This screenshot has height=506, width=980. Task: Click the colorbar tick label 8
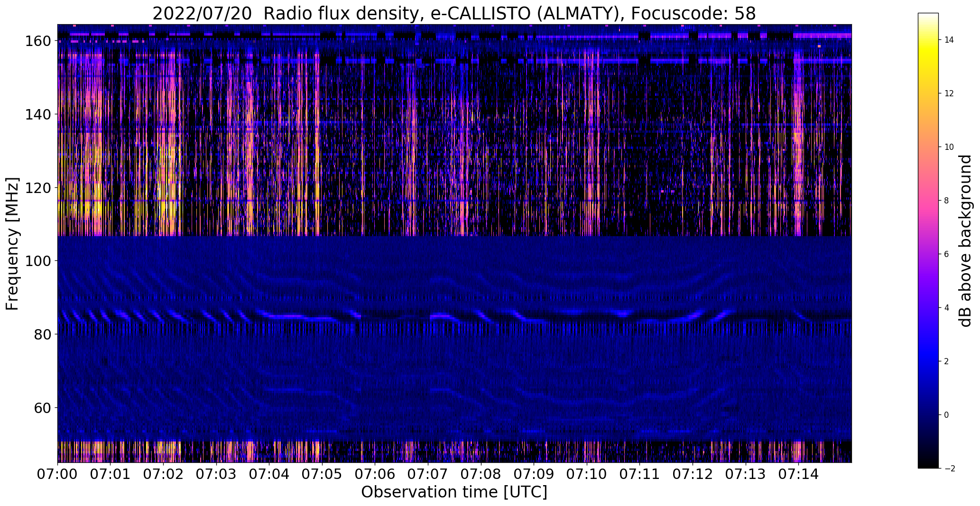click(946, 201)
